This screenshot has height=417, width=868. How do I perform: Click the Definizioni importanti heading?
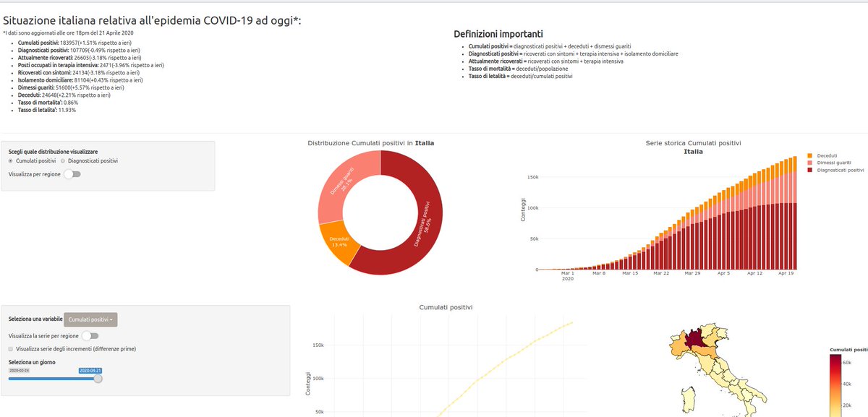pyautogui.click(x=498, y=34)
